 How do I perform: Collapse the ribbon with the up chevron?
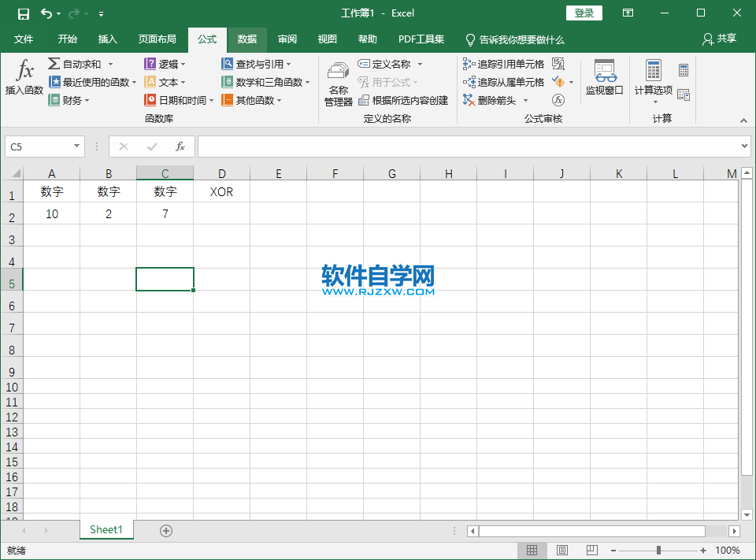coord(743,120)
